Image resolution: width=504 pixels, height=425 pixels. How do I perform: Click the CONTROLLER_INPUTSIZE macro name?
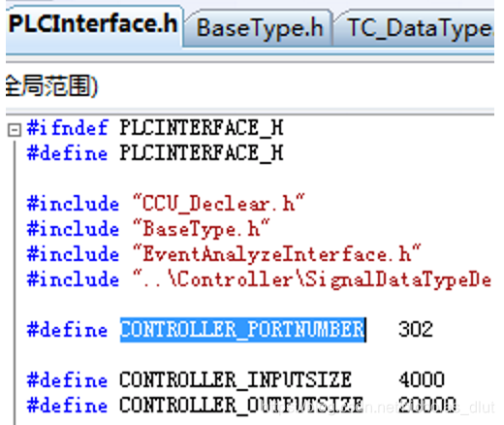point(236,380)
